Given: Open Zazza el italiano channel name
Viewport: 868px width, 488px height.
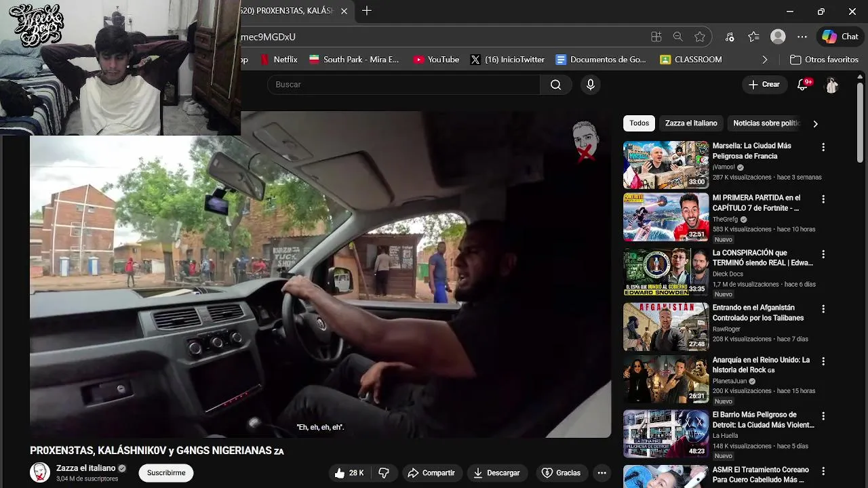Looking at the screenshot, I should pos(85,468).
